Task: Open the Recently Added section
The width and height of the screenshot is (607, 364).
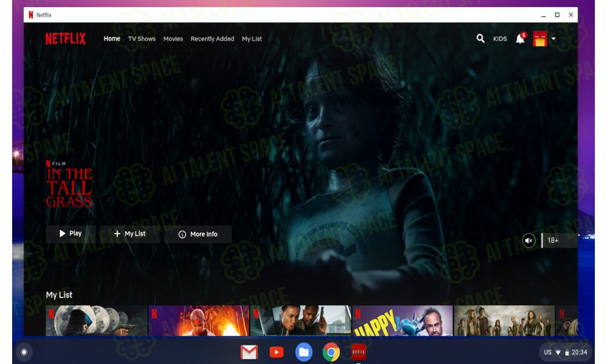Action: 212,39
